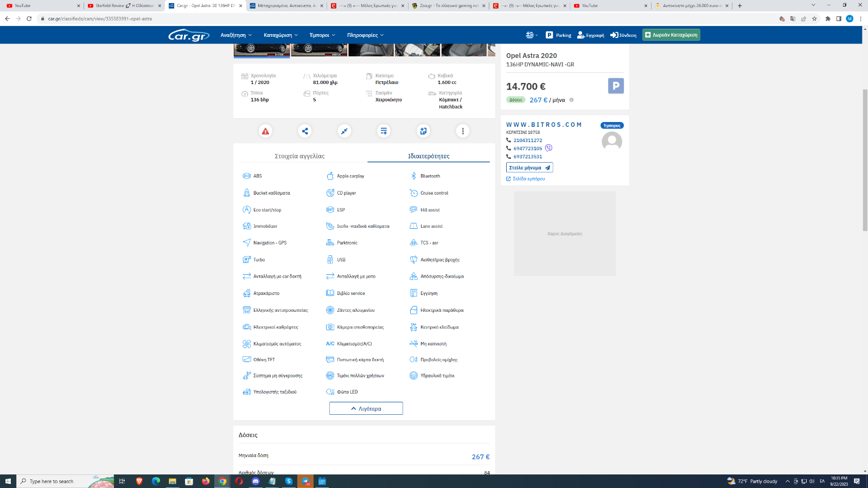
Task: Open Chrome three-dot menu
Action: 860,18
